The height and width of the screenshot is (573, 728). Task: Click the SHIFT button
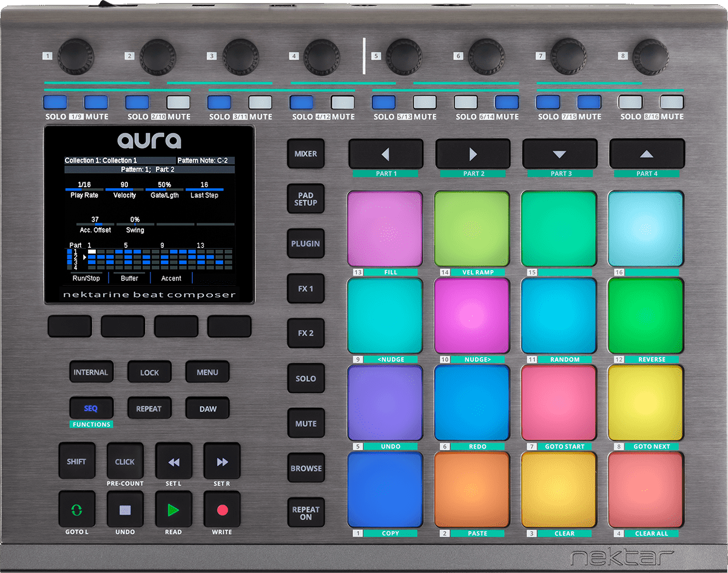76,461
